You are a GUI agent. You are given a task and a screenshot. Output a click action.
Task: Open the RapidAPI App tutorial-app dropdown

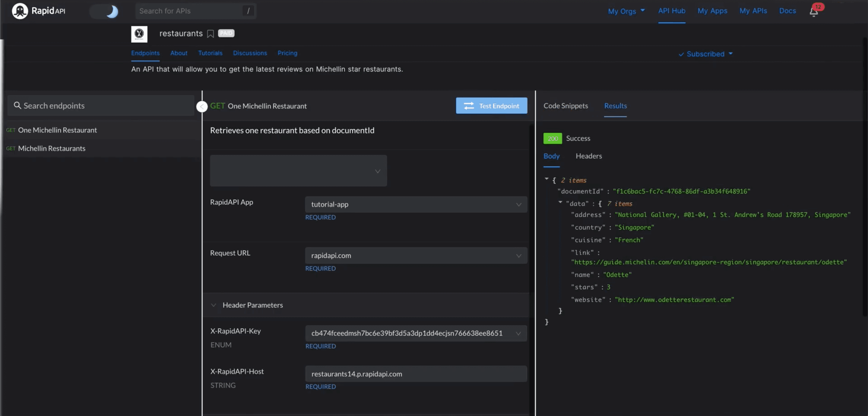[416, 204]
